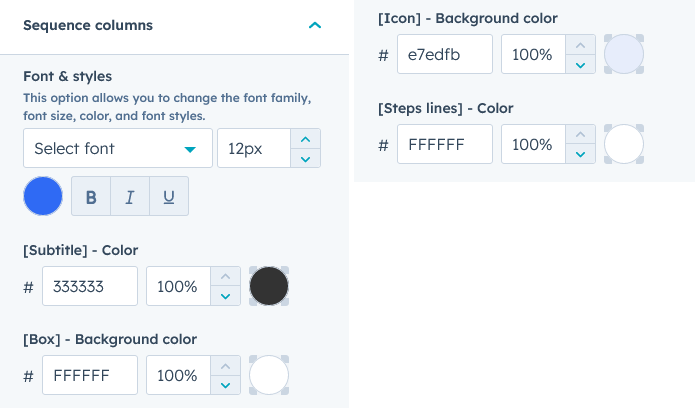This screenshot has height=408, width=695.
Task: Open the Steps lines color swatch
Action: 624,144
